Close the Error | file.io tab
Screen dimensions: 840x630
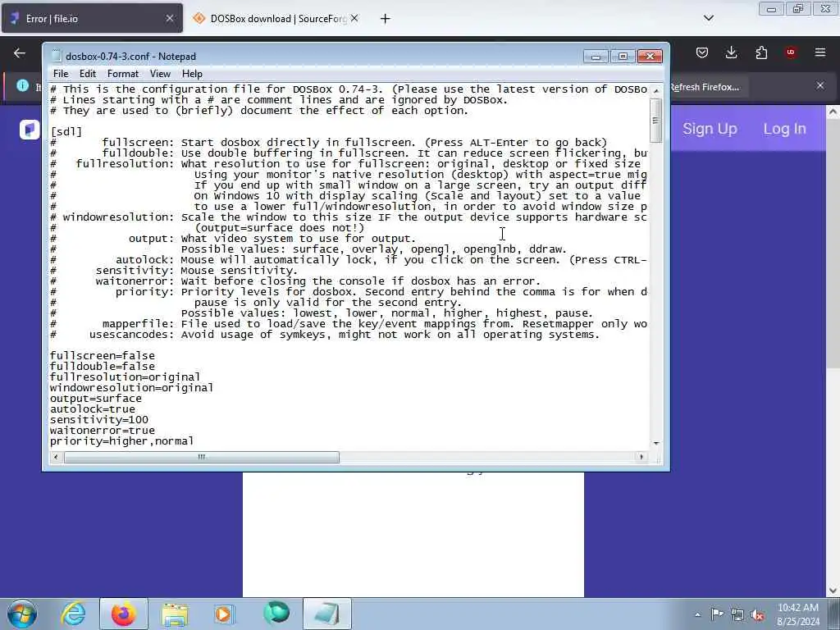(169, 19)
